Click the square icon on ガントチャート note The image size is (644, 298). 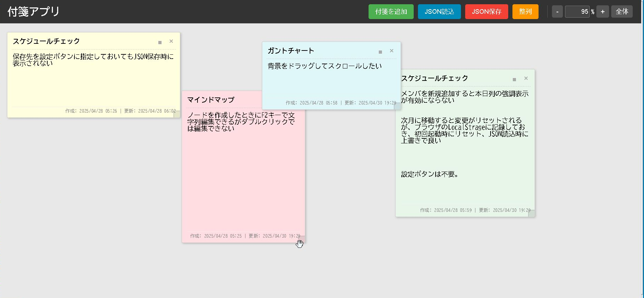(x=380, y=52)
